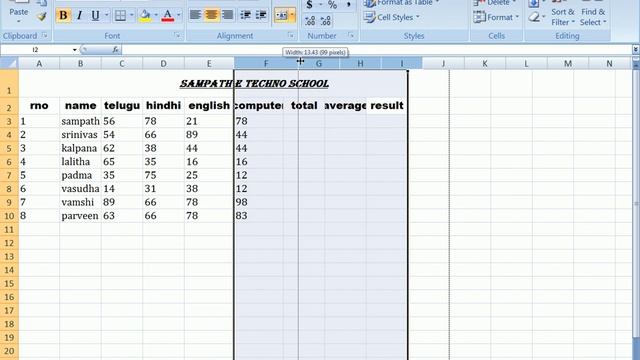Select the cell containing 'parveen'
The height and width of the screenshot is (360, 640).
(x=80, y=216)
